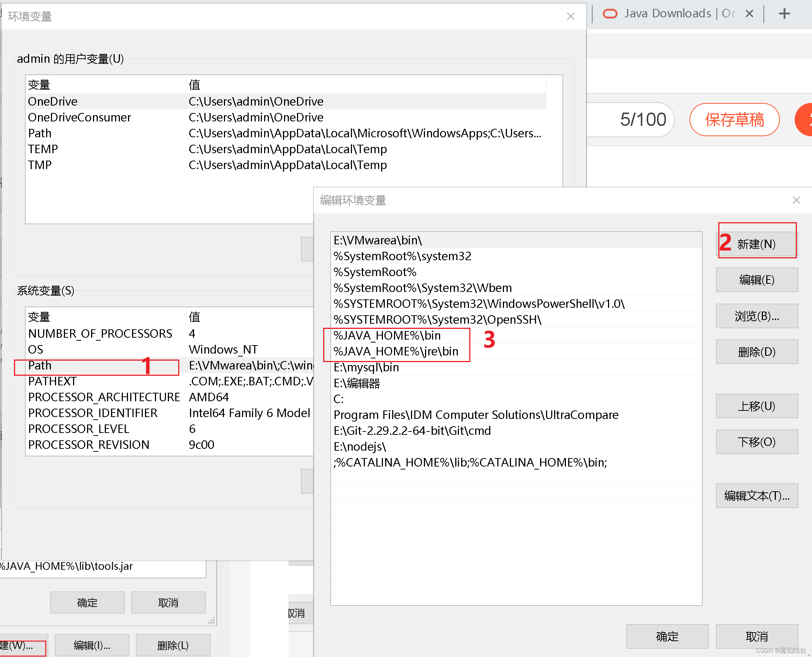This screenshot has width=812, height=657.
Task: Select OneDriveConsumer user variable row
Action: pyautogui.click(x=286, y=117)
